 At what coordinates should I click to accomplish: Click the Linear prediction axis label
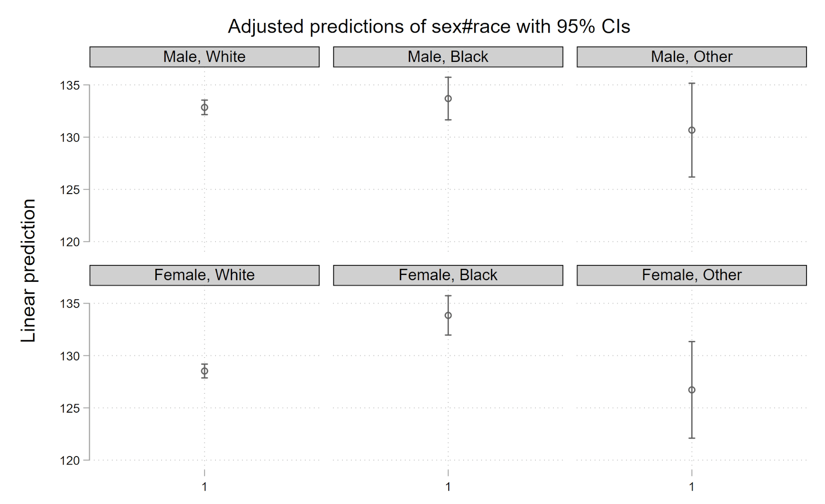point(28,270)
